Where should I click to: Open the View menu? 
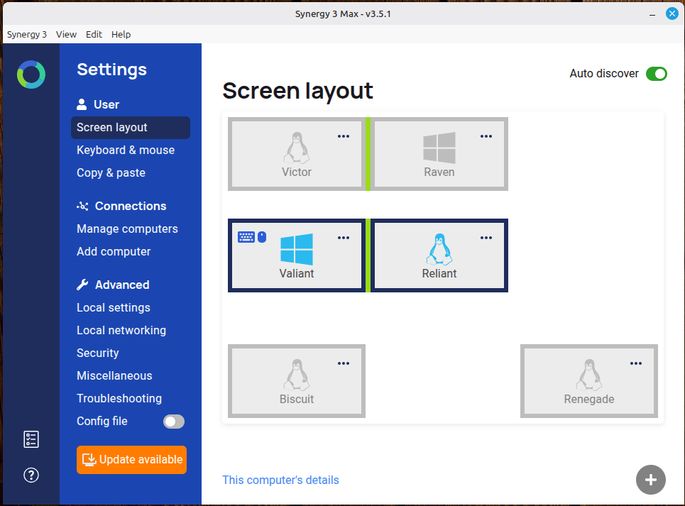66,35
